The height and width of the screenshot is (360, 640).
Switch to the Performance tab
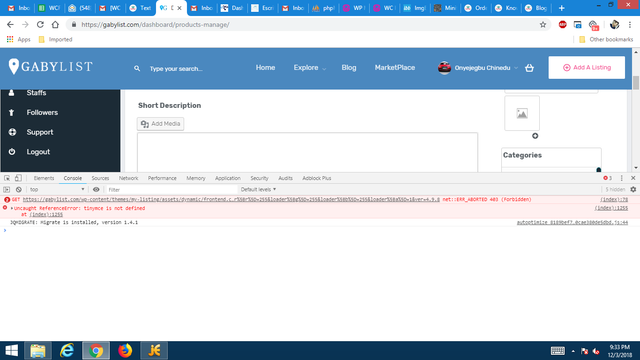[162, 178]
